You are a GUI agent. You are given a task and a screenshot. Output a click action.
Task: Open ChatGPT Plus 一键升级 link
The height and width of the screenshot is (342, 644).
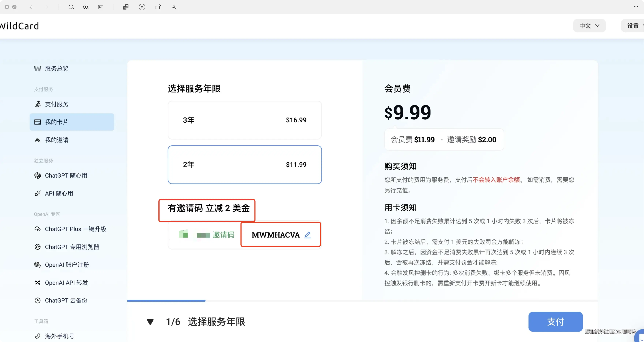point(75,229)
